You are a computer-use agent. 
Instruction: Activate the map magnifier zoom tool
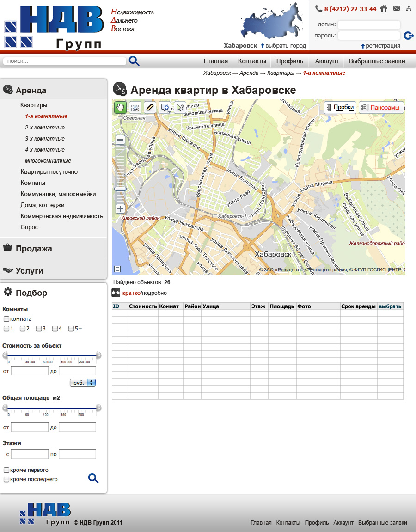tap(135, 108)
